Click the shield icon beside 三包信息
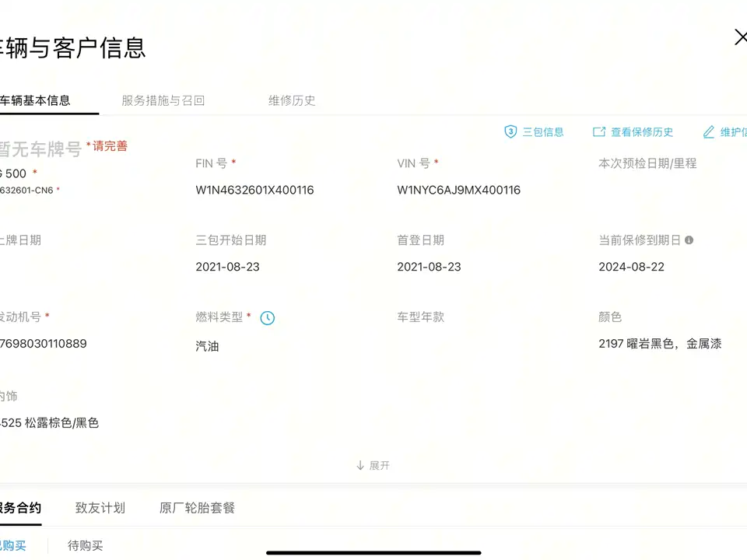Screen dimensions: 747x560 (x=510, y=132)
